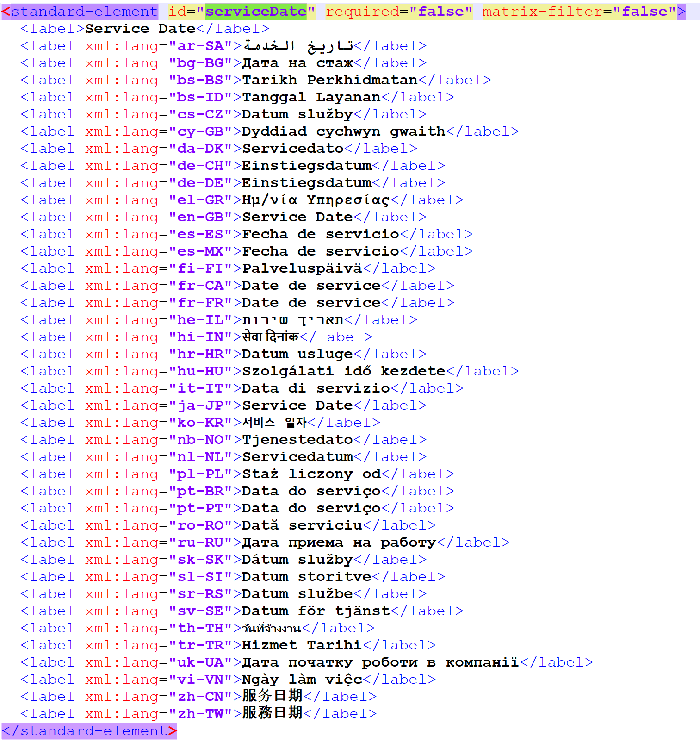The image size is (700, 742).
Task: Click the nl-NL label Servicedatum
Action: click(297, 457)
